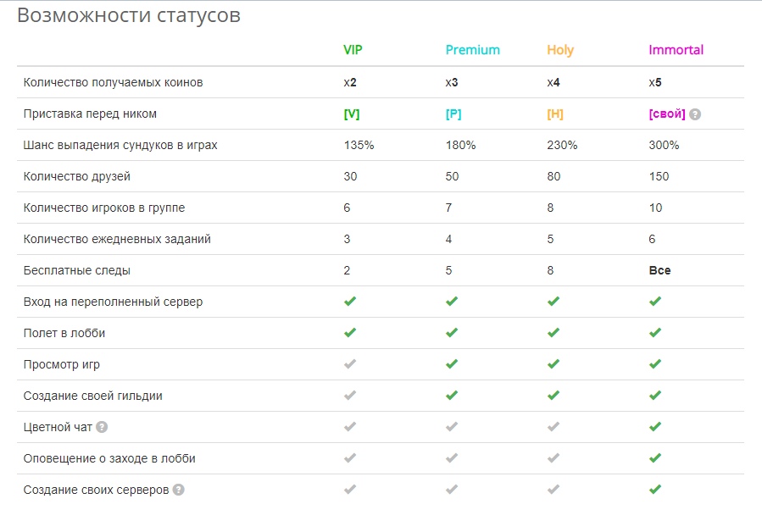
Task: Click the gray Premium checkmark for Цветной чат
Action: tap(452, 427)
